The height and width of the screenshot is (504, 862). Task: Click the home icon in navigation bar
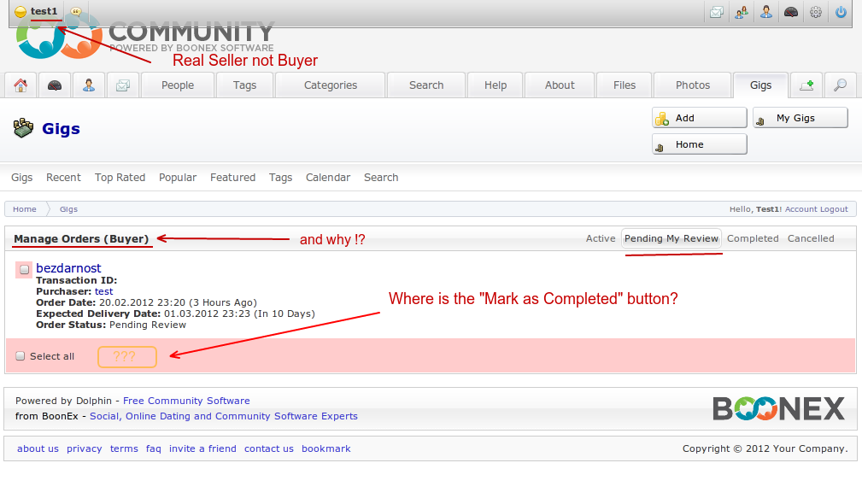click(x=21, y=85)
